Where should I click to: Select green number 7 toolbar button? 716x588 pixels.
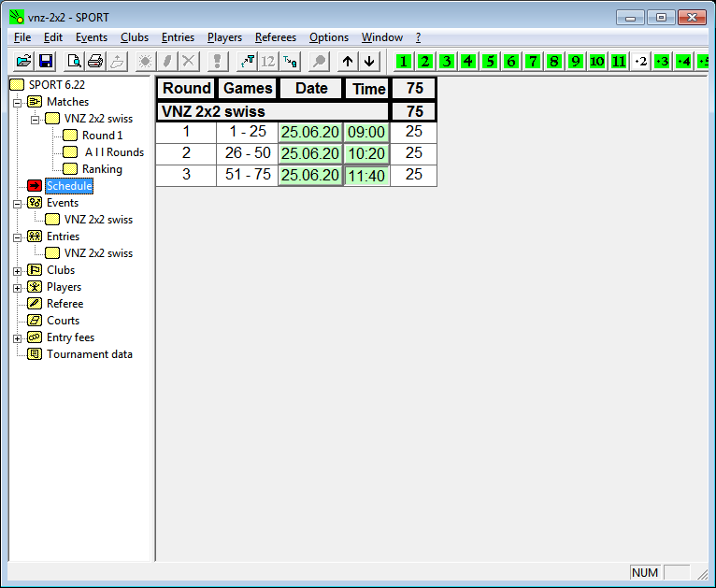point(533,62)
